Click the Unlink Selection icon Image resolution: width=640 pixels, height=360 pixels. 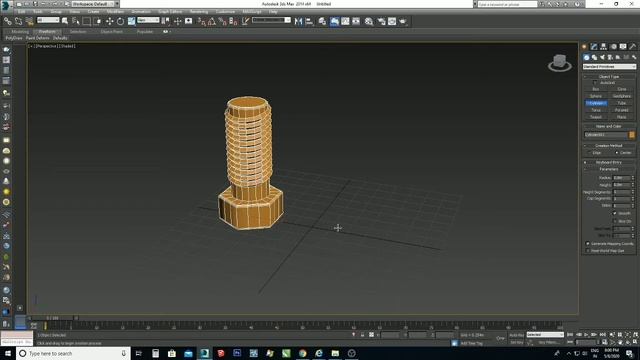tap(18, 21)
